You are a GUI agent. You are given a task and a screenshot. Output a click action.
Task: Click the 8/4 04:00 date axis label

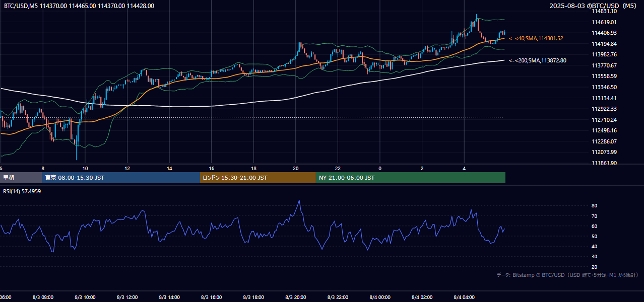pyautogui.click(x=465, y=297)
